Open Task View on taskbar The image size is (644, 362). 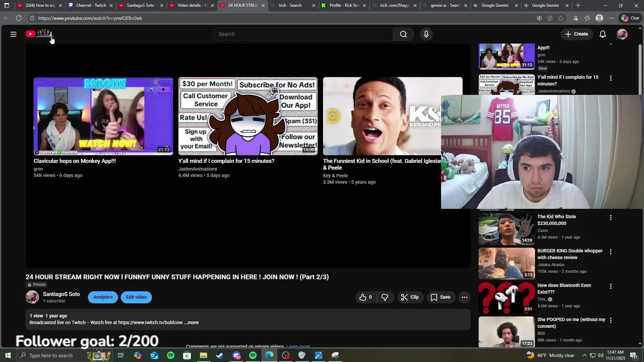coord(121,355)
